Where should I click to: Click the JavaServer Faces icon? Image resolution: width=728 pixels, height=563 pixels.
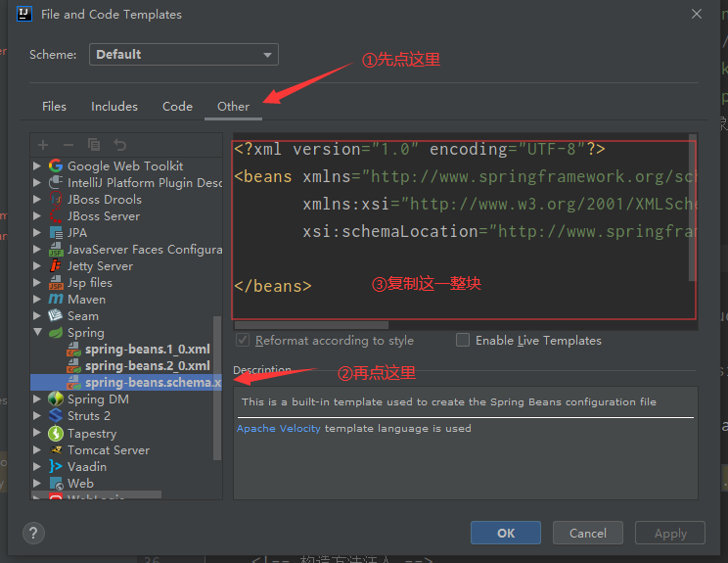[56, 250]
